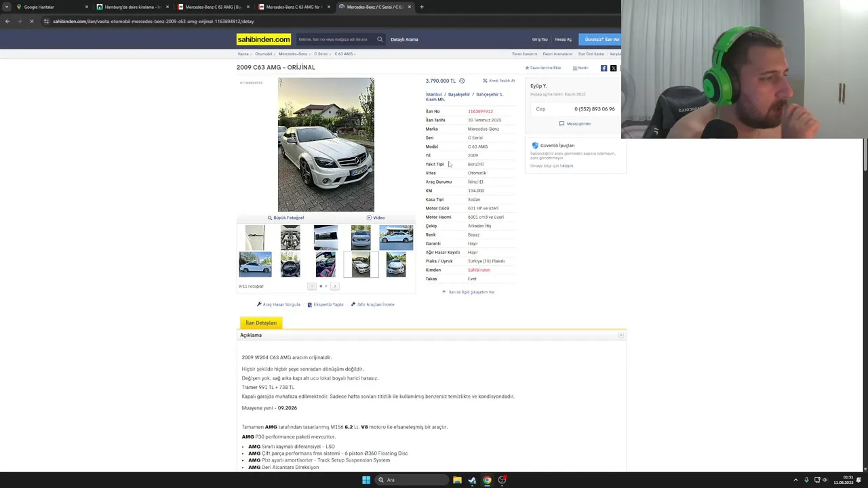Viewport: 868px width, 488px height.
Task: Select engine bay thumbnail
Action: [290, 238]
